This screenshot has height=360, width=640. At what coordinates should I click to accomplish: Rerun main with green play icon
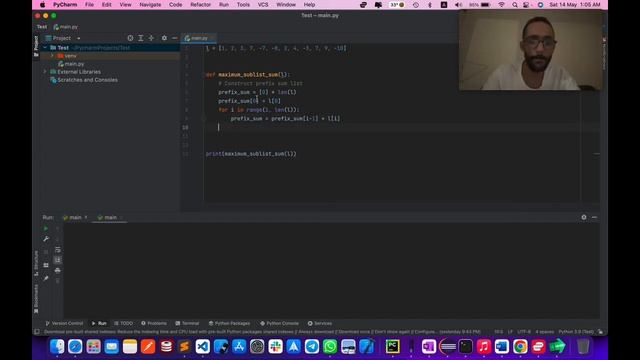[x=46, y=229]
